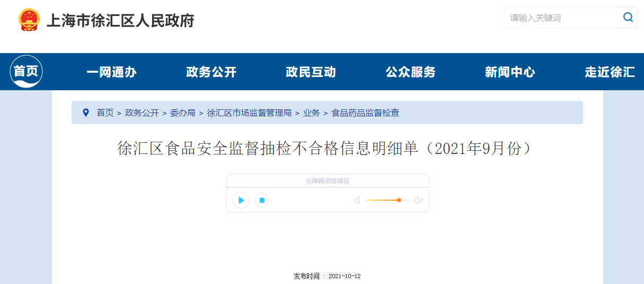Click 徐汇区市场监督管理局 breadcrumb link
644x284 pixels.
click(x=249, y=113)
